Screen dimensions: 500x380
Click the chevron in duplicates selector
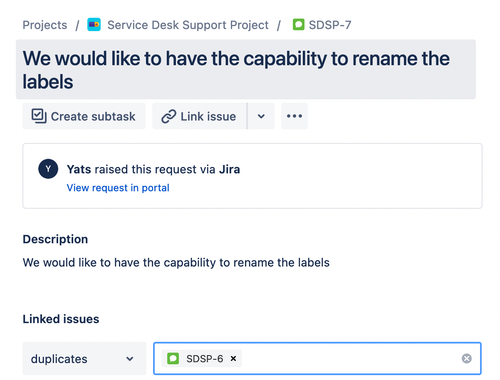130,359
